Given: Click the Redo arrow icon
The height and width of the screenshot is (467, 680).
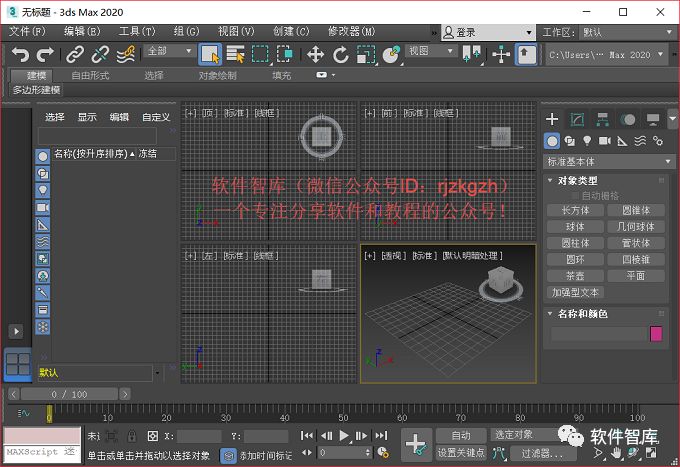Looking at the screenshot, I should coord(45,55).
